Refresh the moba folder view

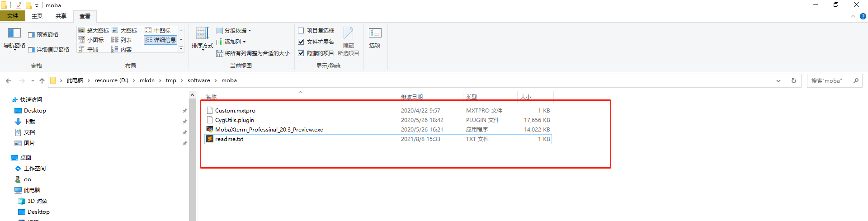tap(793, 80)
